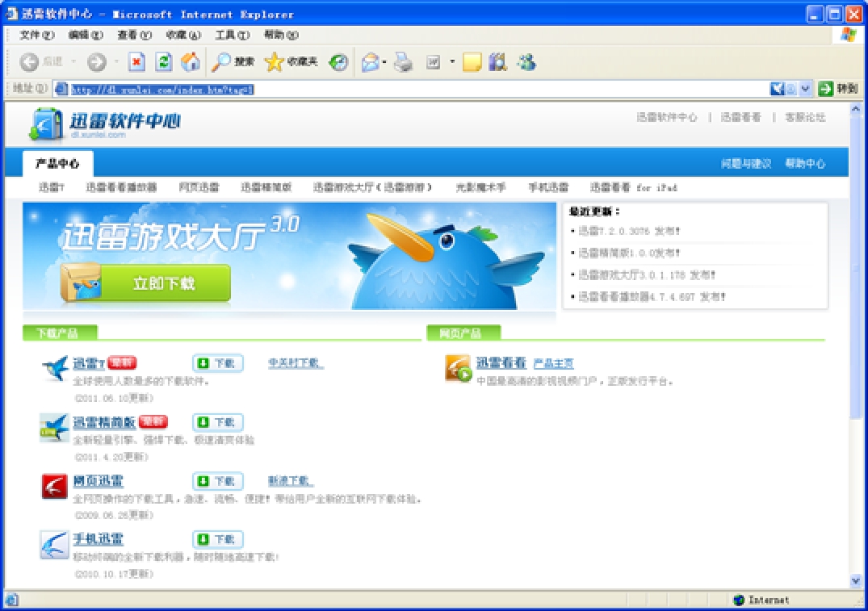Click the 下载 button for 迅雷7
This screenshot has width=868, height=611.
pyautogui.click(x=217, y=363)
